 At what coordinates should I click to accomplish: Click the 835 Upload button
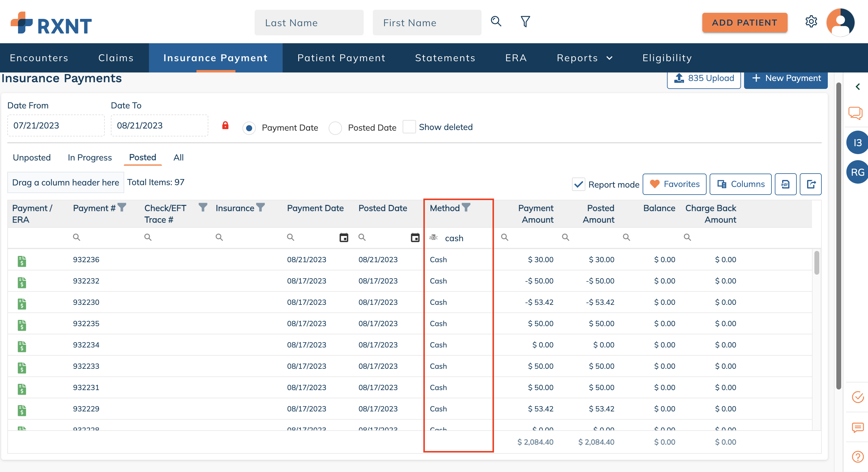coord(704,79)
